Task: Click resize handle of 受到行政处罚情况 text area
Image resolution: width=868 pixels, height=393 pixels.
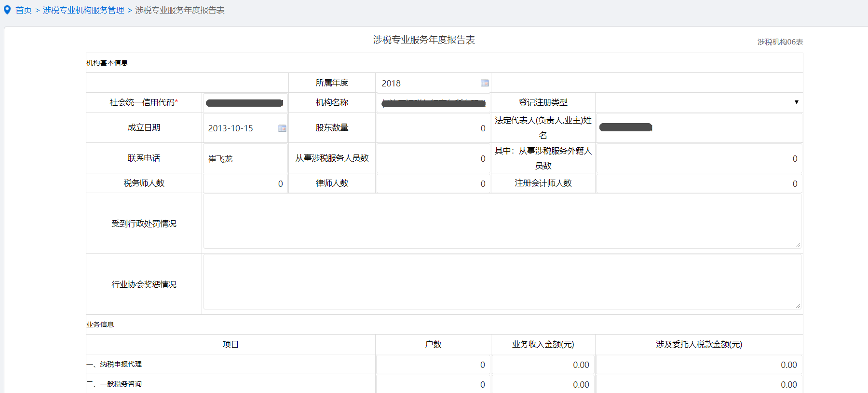Action: tap(798, 245)
